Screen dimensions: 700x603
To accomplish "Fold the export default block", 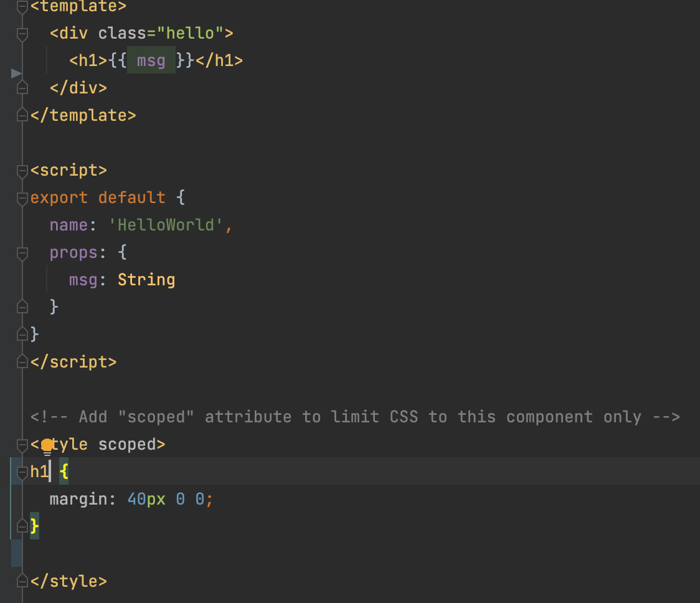I will 22,198.
